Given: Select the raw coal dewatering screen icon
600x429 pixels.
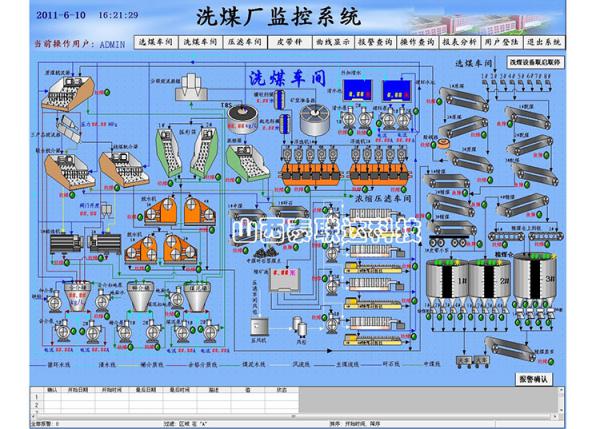Looking at the screenshot, I should tap(67, 93).
